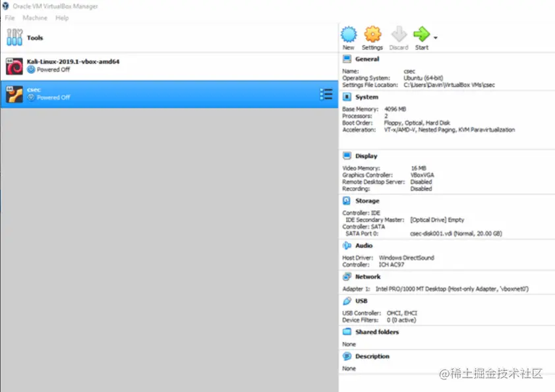Click the New machine icon

[349, 34]
